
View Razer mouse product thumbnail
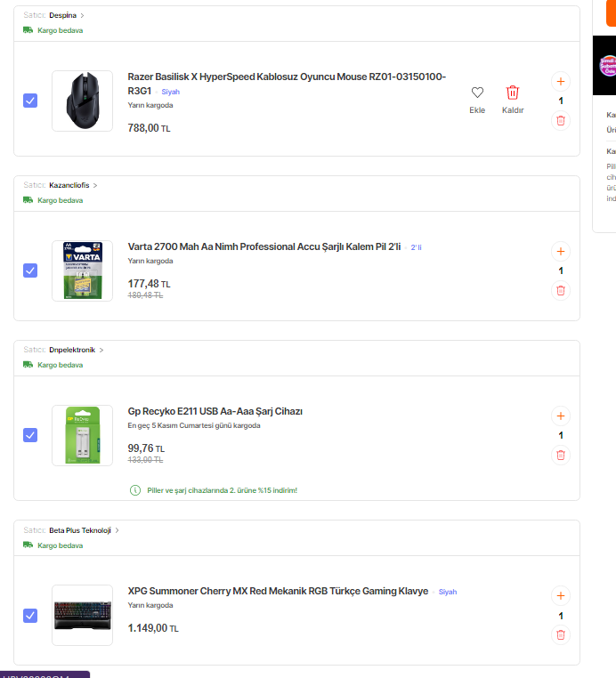(82, 101)
